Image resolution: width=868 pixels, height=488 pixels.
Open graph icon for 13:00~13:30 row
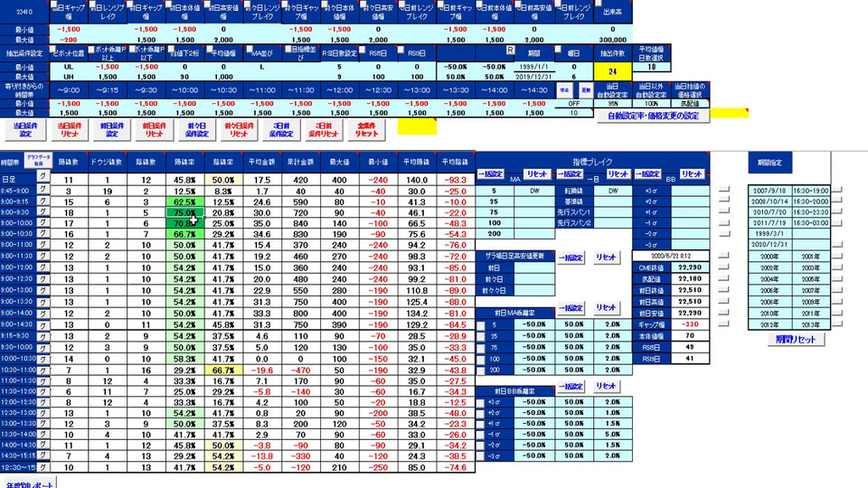[x=42, y=424]
